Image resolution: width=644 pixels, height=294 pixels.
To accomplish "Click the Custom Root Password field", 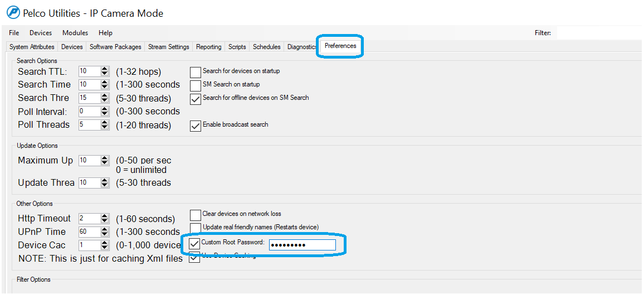I will (x=302, y=245).
